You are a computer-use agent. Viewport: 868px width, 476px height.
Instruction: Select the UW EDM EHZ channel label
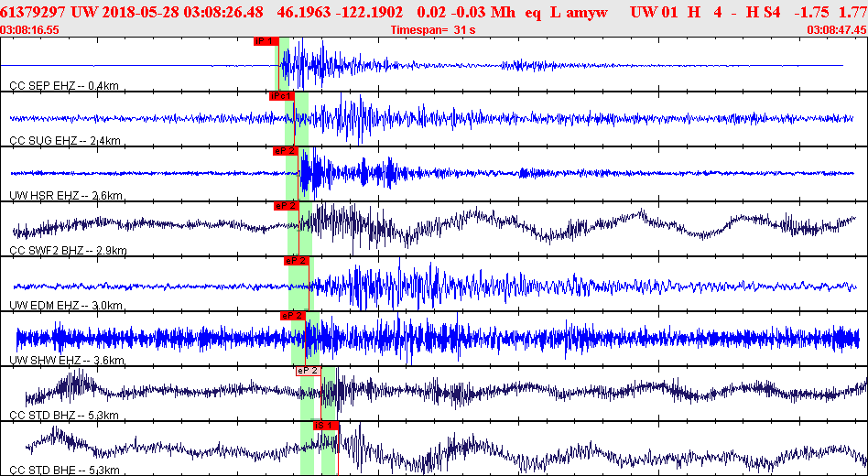click(x=66, y=306)
